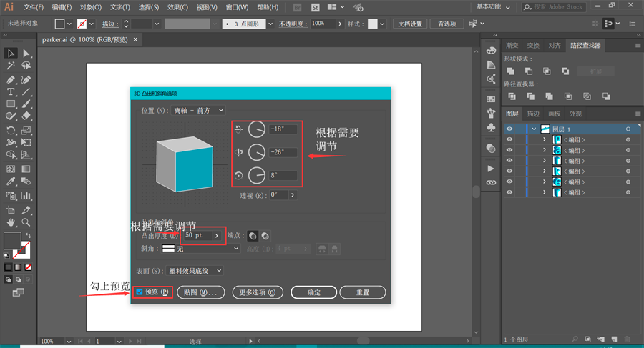
Task: Click the 不透明度 100% field
Action: [323, 24]
